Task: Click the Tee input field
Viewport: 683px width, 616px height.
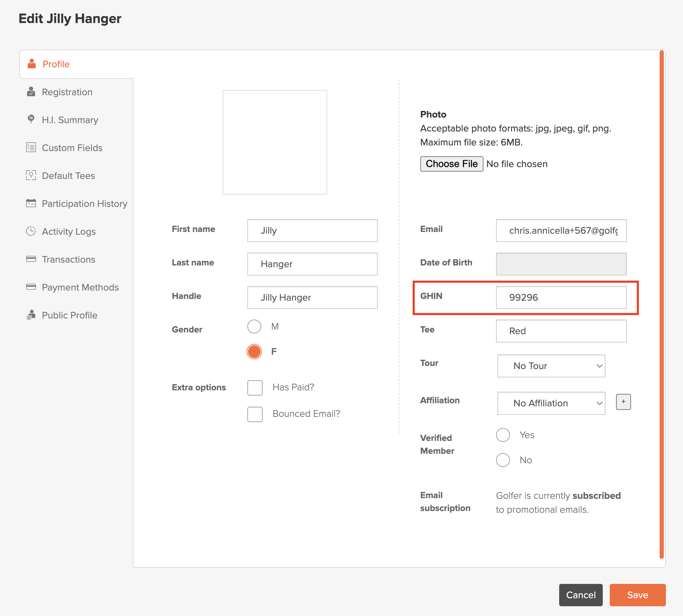Action: (561, 331)
